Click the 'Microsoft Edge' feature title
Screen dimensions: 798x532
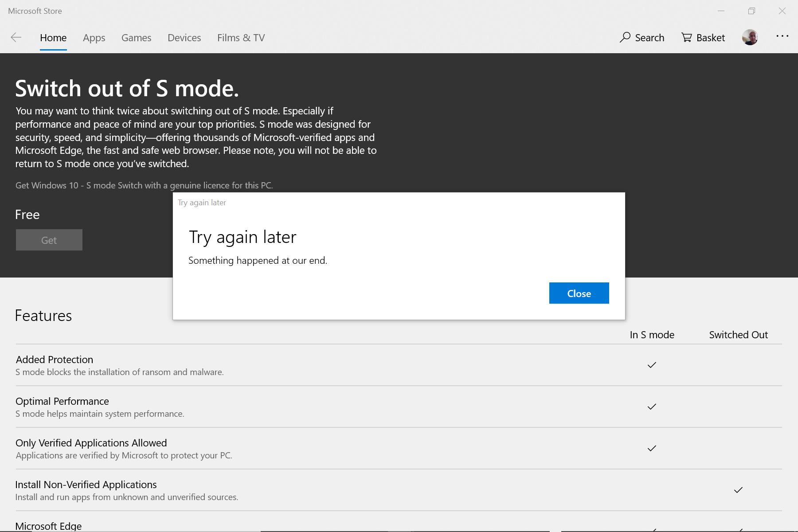[48, 526]
